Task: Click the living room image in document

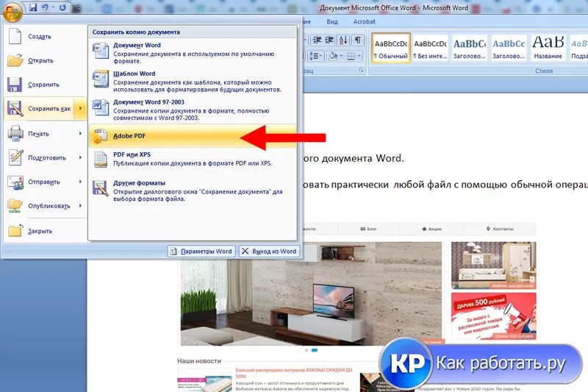Action: tap(311, 293)
